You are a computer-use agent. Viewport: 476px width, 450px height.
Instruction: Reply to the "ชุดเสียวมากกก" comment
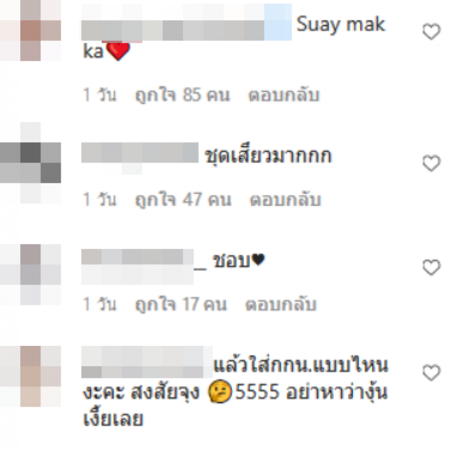point(285,200)
